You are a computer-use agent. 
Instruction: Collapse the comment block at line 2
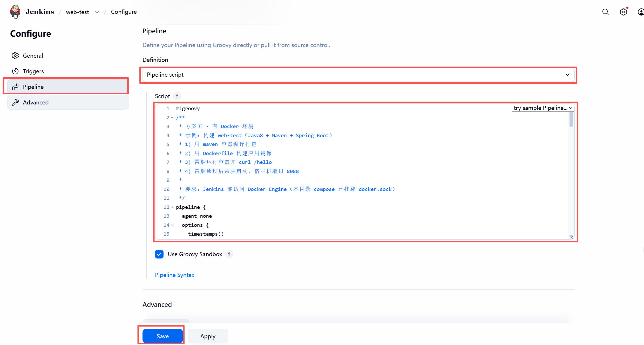click(x=172, y=117)
